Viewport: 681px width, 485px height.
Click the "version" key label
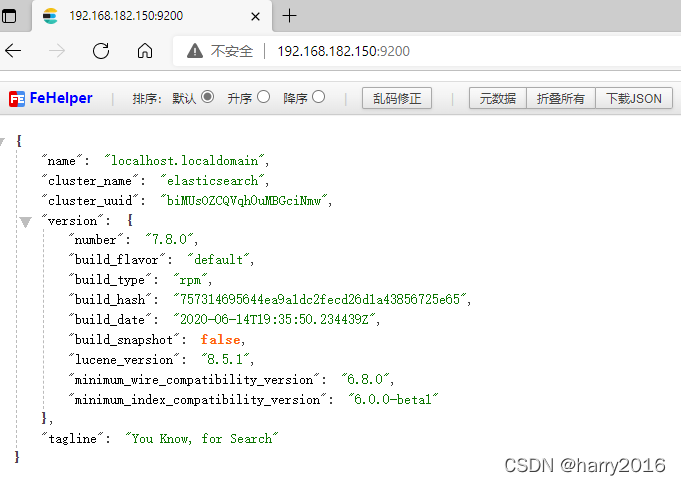coord(73,221)
